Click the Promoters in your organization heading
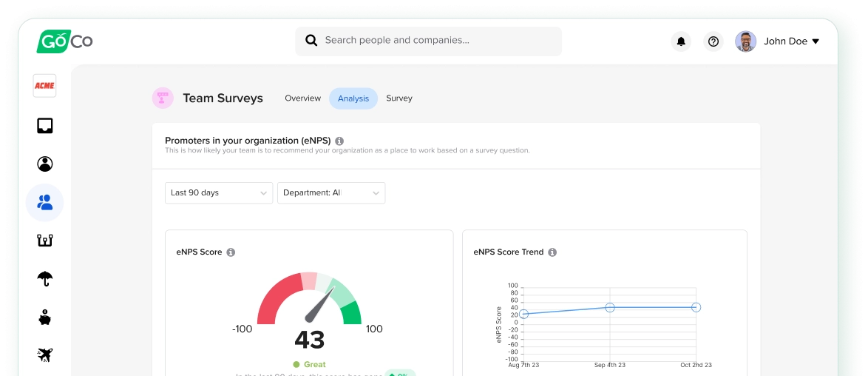Image resolution: width=868 pixels, height=376 pixels. point(248,141)
